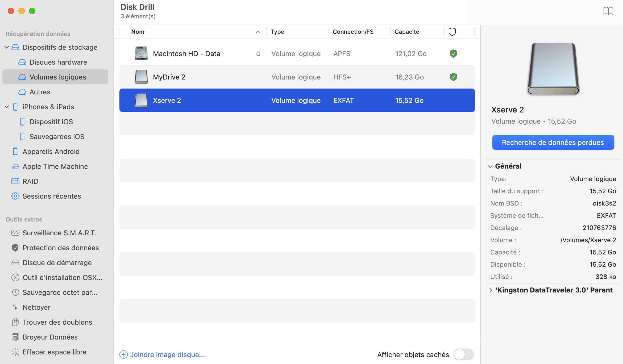Click the APFS file system cell
The image size is (623, 364).
342,53
